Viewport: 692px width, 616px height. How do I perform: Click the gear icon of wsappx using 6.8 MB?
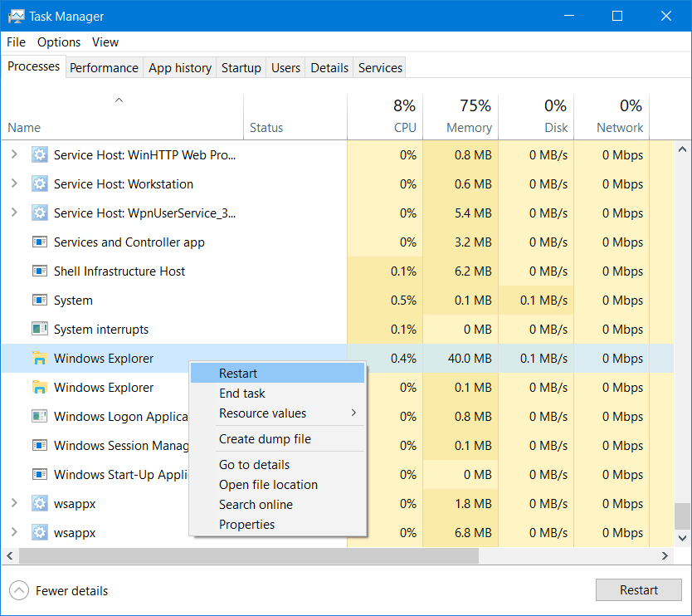click(x=40, y=532)
